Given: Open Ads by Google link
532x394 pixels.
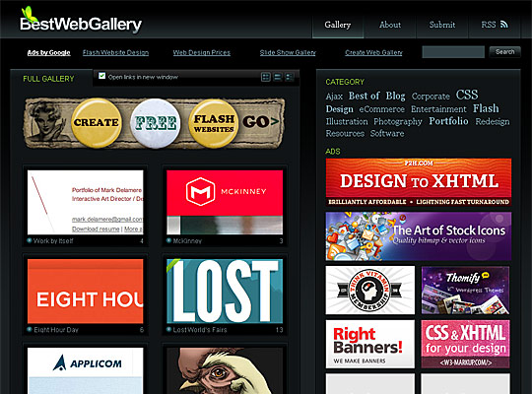Looking at the screenshot, I should pos(49,52).
